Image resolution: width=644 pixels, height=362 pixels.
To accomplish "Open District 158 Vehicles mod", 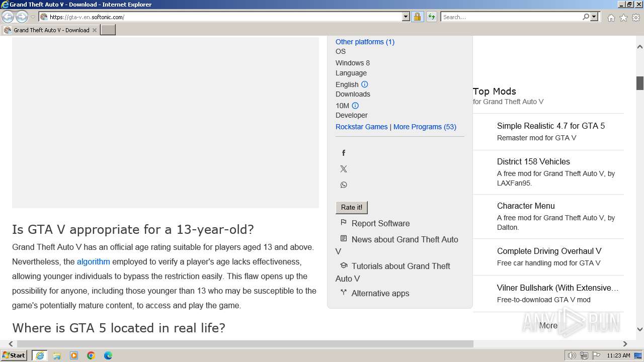I will point(533,161).
